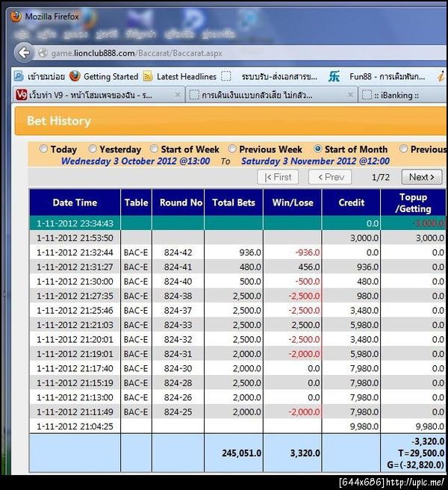The height and width of the screenshot is (490, 448).
Task: Click round number 824-42 cell
Action: point(178,252)
